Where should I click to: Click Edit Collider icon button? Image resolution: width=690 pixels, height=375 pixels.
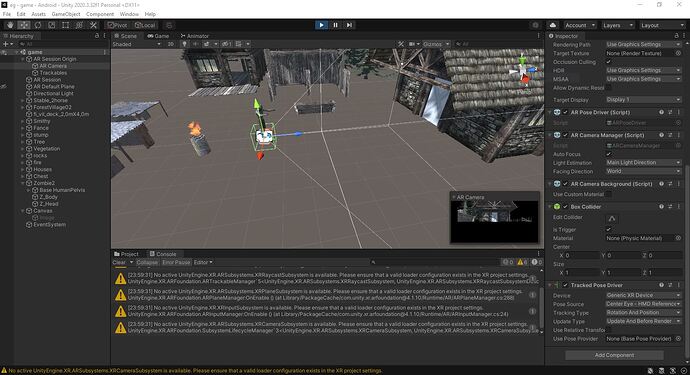tap(612, 218)
